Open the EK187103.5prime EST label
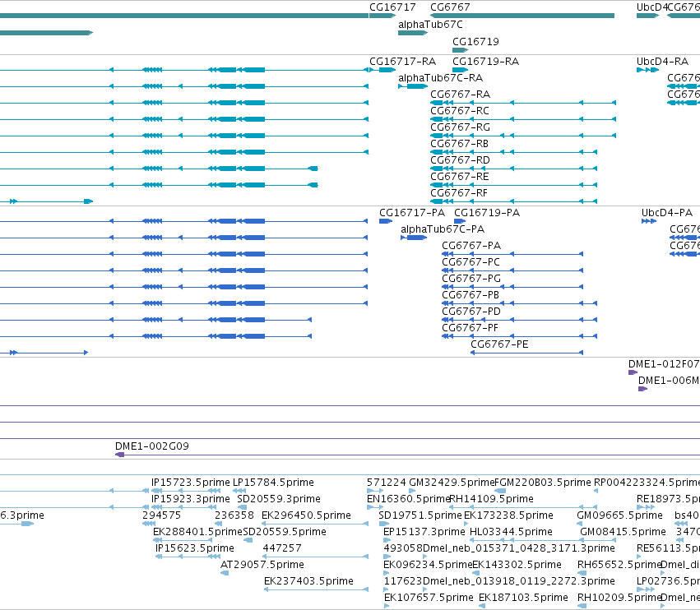 click(x=523, y=598)
